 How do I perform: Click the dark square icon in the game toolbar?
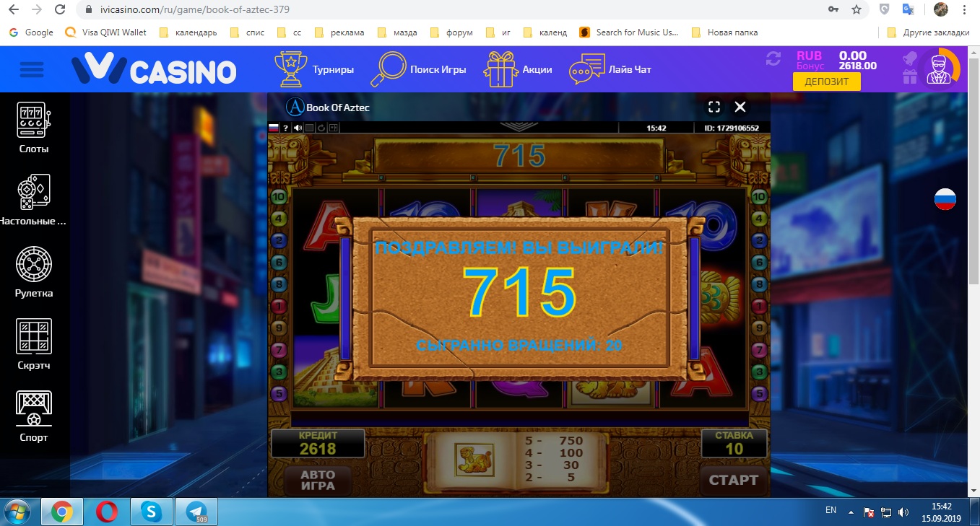(x=309, y=128)
